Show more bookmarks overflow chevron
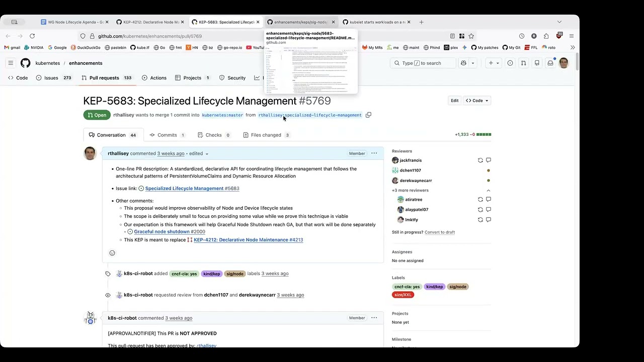644x362 pixels. coord(573,48)
